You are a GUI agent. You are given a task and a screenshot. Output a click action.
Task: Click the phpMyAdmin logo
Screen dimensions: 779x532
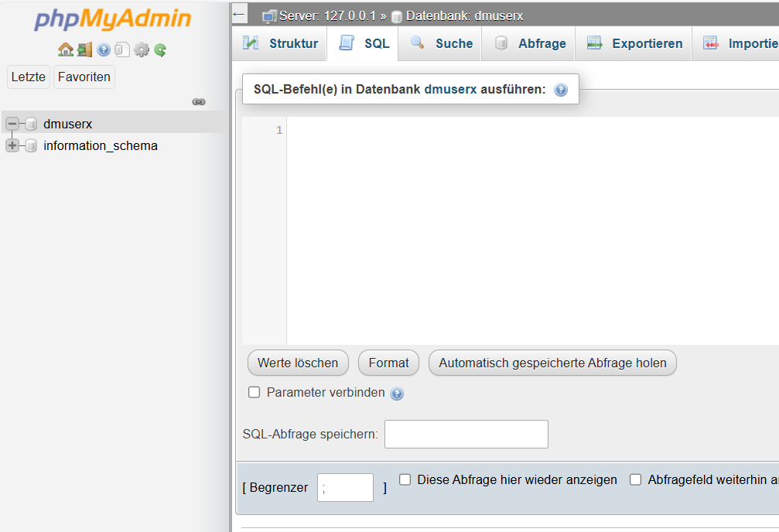pos(113,19)
